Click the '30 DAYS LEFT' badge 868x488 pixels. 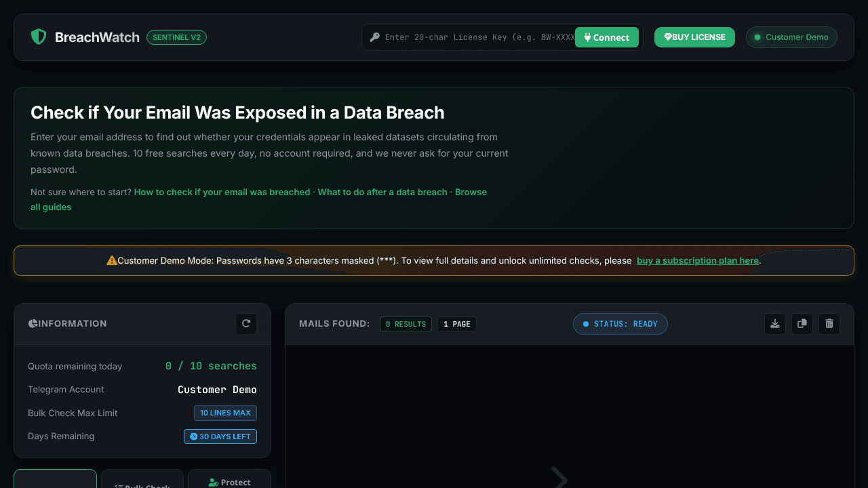click(x=220, y=436)
